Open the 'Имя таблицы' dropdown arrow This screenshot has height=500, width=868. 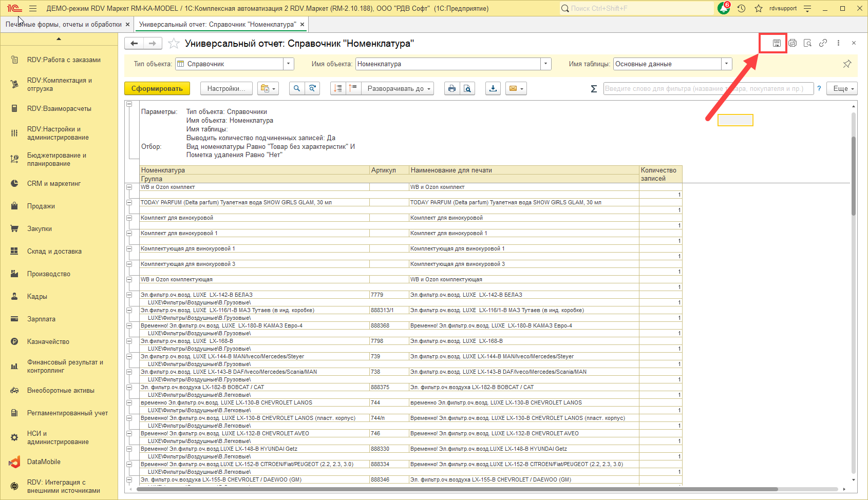point(726,64)
